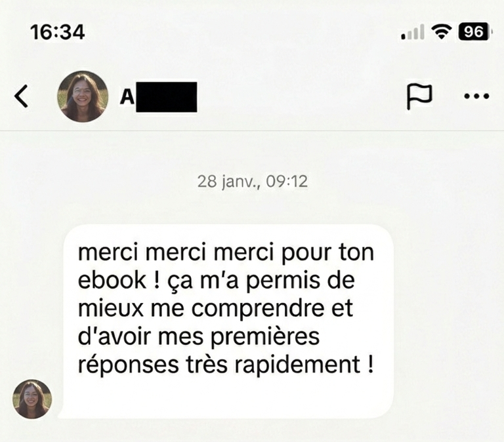Screen dimensions: 504x442
Task: Tap the blacked-out part of contact name
Action: click(x=167, y=96)
